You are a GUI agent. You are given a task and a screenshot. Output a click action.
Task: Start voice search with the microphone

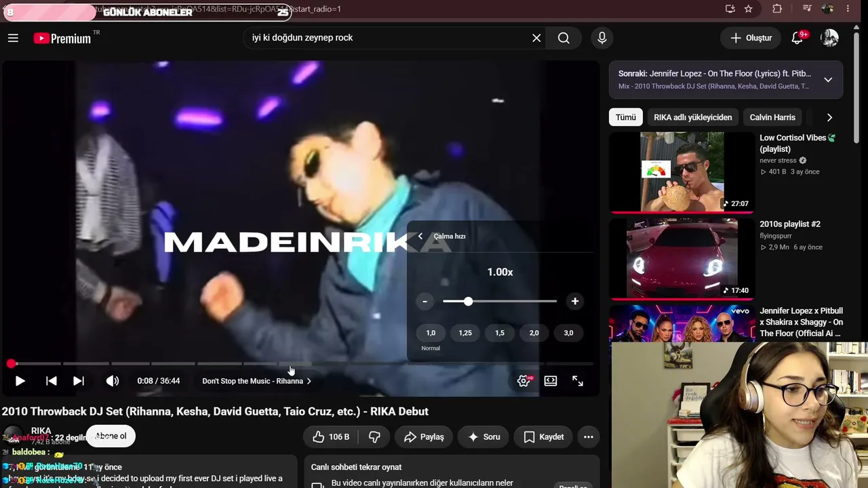[x=601, y=38]
